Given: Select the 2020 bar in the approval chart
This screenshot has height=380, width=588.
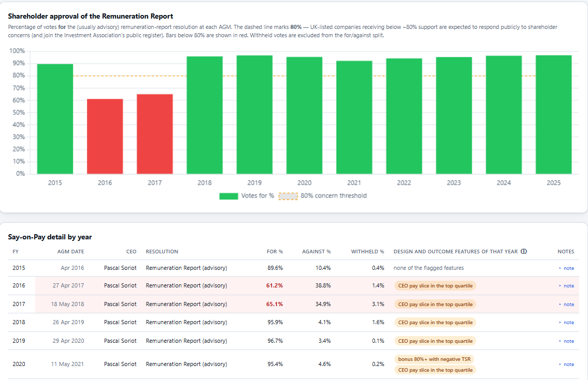Looking at the screenshot, I should [x=304, y=115].
